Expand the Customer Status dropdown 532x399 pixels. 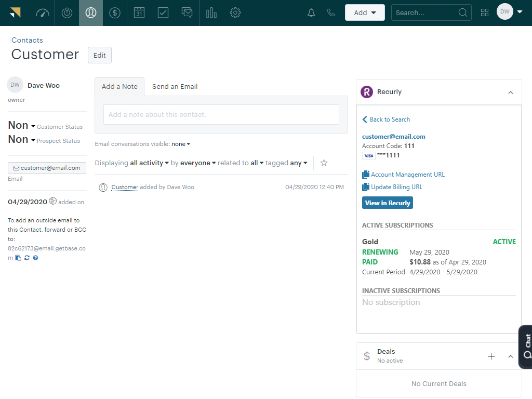point(33,126)
